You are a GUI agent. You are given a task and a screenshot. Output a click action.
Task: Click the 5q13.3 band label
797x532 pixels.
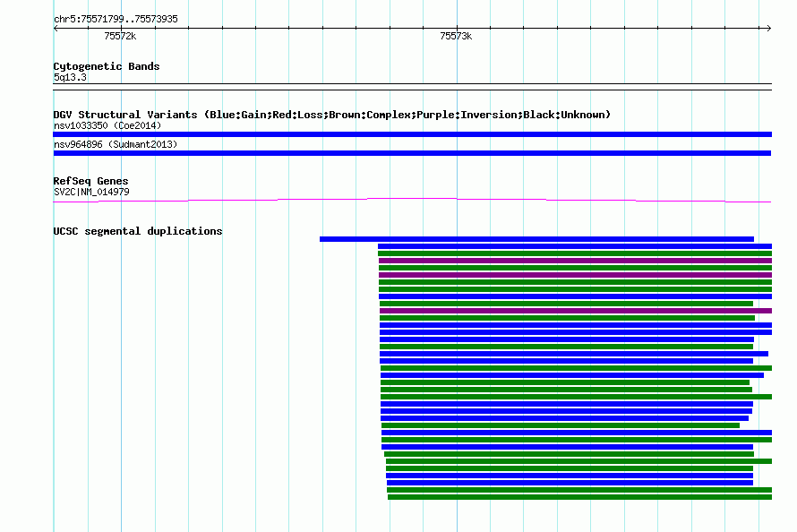tap(70, 77)
